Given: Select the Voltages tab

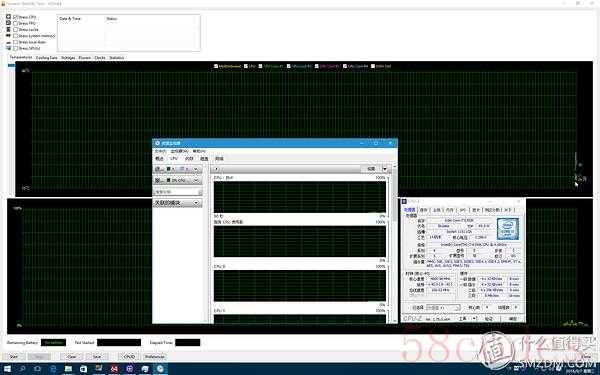Looking at the screenshot, I should (68, 57).
